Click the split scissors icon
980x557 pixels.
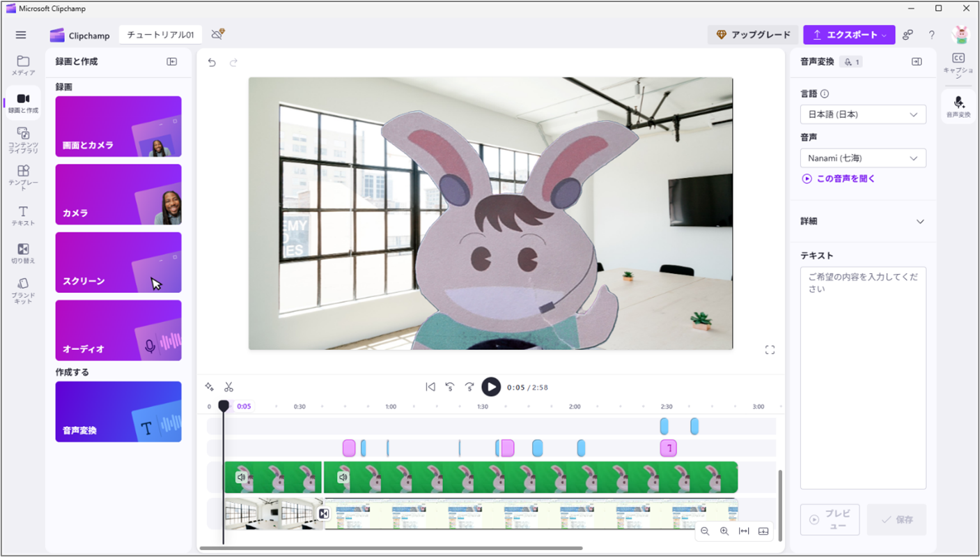[x=228, y=387]
